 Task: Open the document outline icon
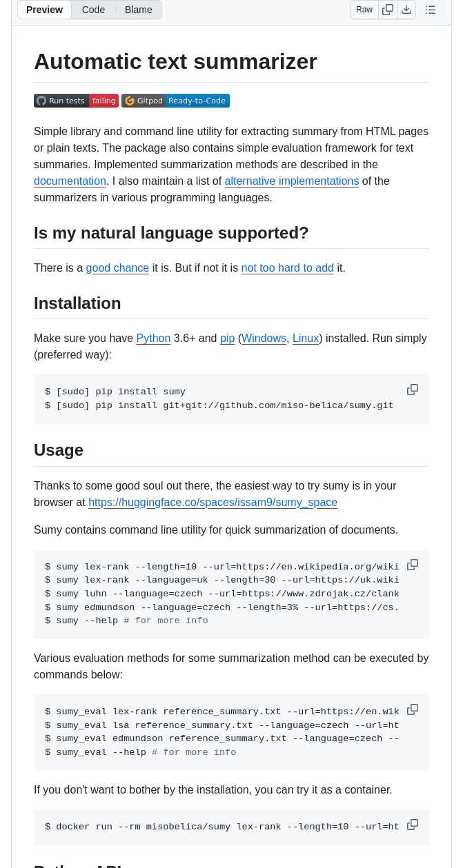point(431,10)
